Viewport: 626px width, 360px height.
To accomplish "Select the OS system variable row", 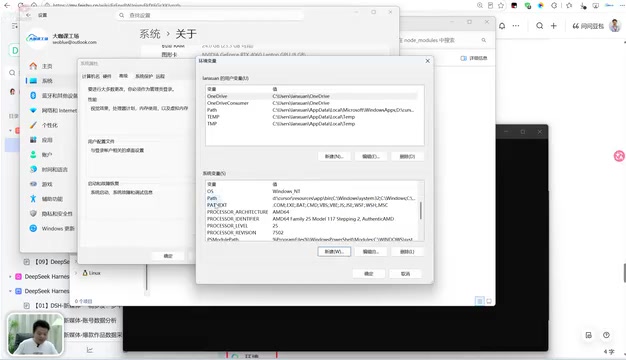I will coord(311,192).
